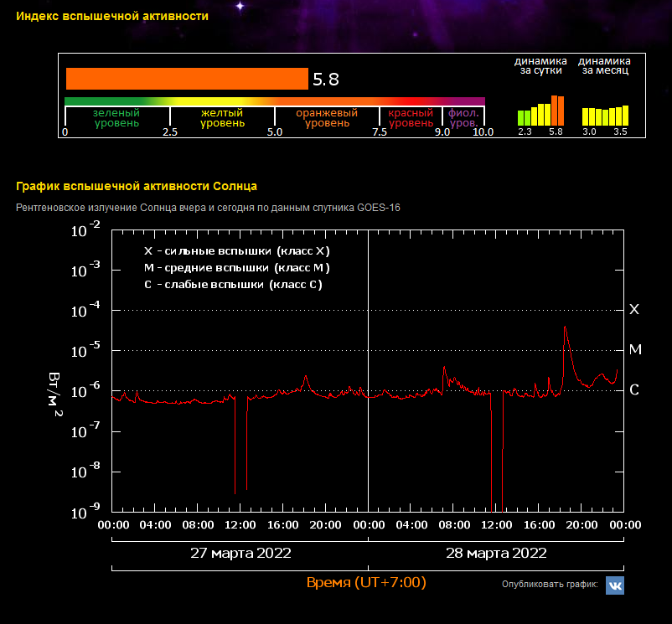Viewport: 672px width, 624px height.
Task: Click the VK share icon
Action: (x=614, y=585)
